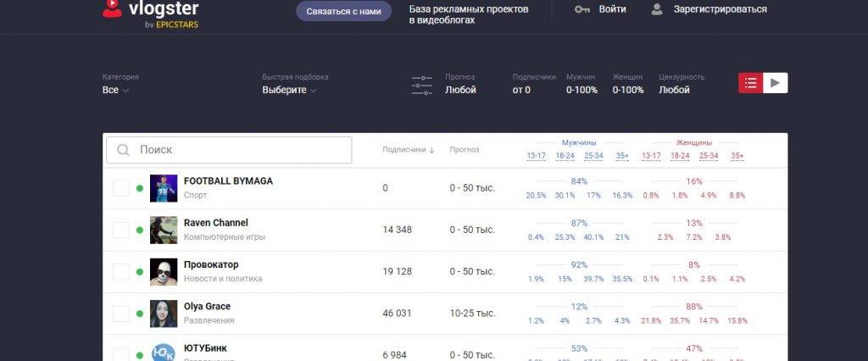Open the filter sliders icon

tap(421, 85)
